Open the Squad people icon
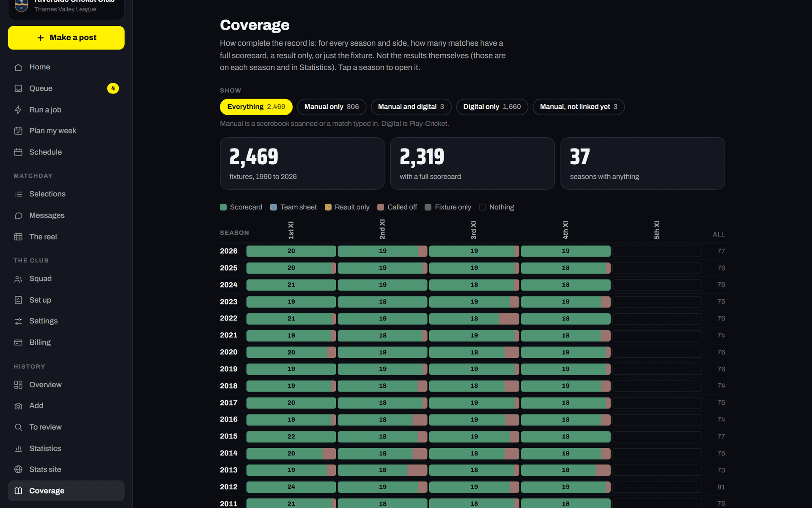 click(x=18, y=279)
